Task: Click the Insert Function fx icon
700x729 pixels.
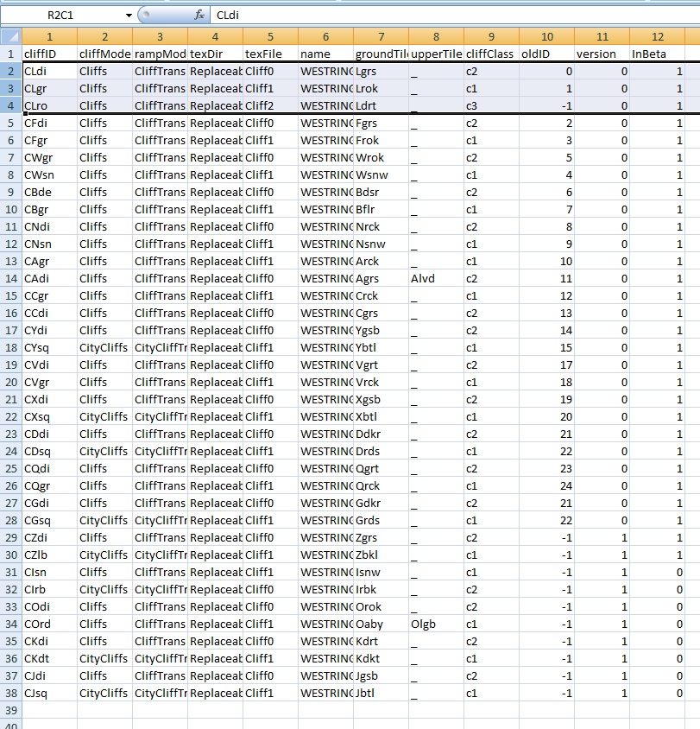Action: click(199, 16)
